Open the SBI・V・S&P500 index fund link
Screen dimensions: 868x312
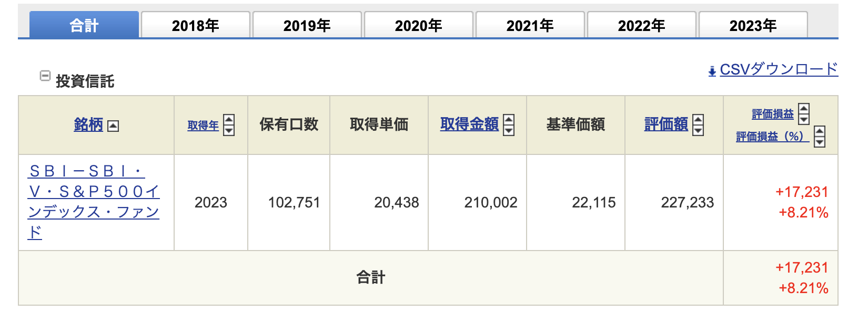pyautogui.click(x=93, y=202)
